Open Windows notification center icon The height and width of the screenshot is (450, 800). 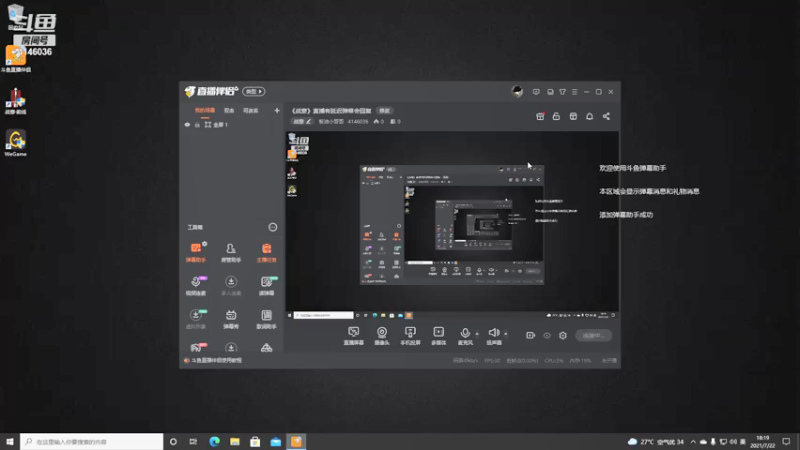tap(786, 441)
